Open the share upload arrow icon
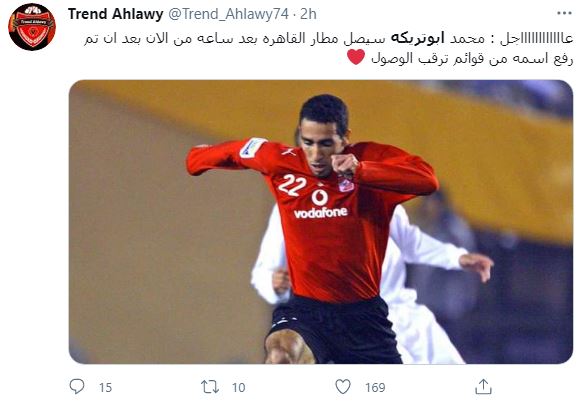The image size is (583, 413). tap(483, 387)
